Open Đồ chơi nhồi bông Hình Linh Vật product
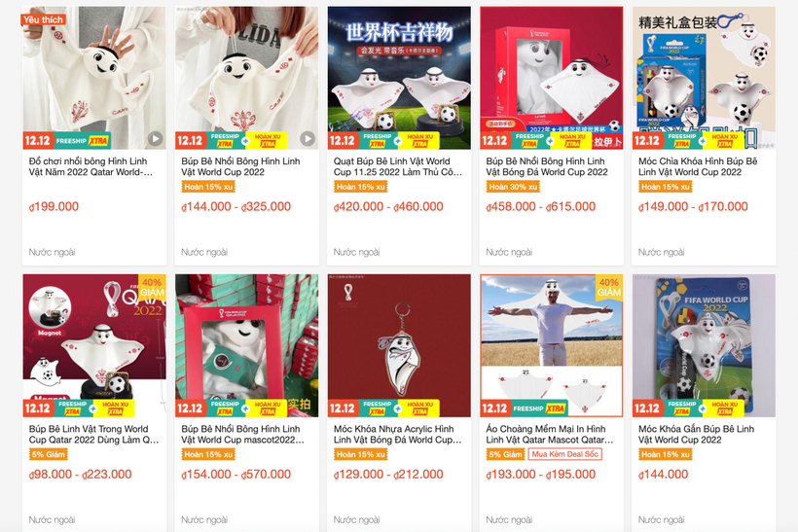The height and width of the screenshot is (532, 798). tap(91, 167)
